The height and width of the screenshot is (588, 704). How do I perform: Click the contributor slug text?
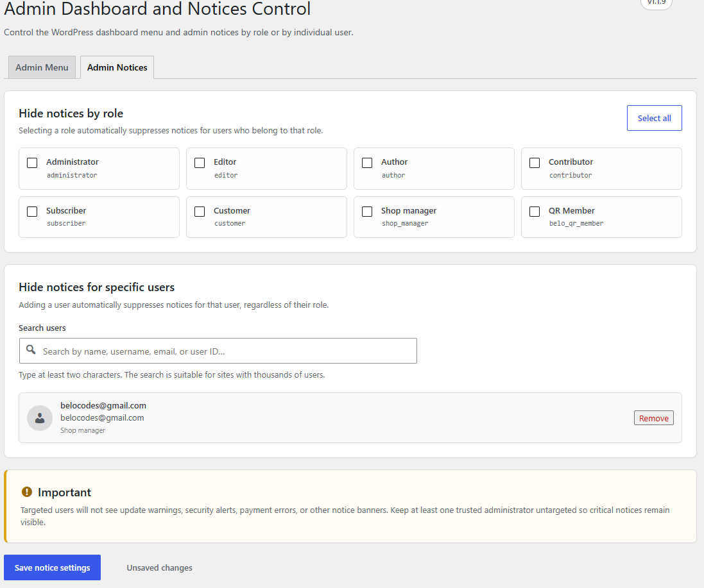[x=571, y=175]
